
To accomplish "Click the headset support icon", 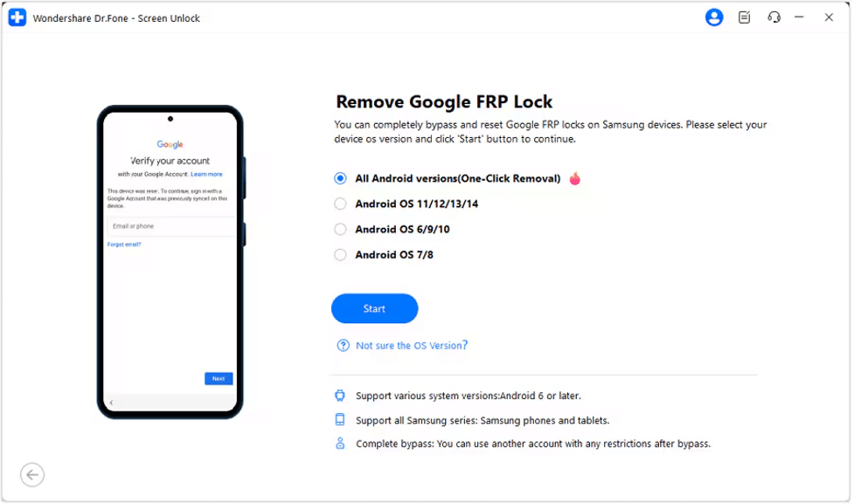I will coord(772,17).
